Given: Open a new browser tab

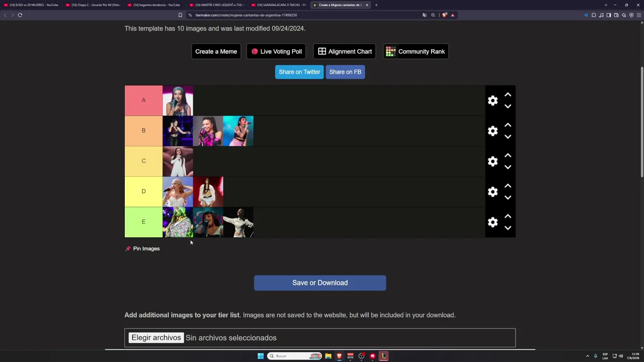Looking at the screenshot, I should pyautogui.click(x=376, y=5).
